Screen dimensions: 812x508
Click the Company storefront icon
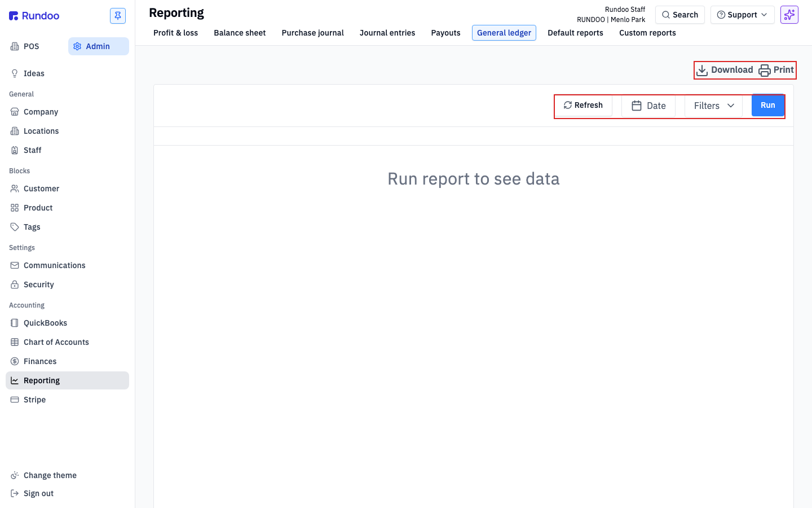click(15, 112)
